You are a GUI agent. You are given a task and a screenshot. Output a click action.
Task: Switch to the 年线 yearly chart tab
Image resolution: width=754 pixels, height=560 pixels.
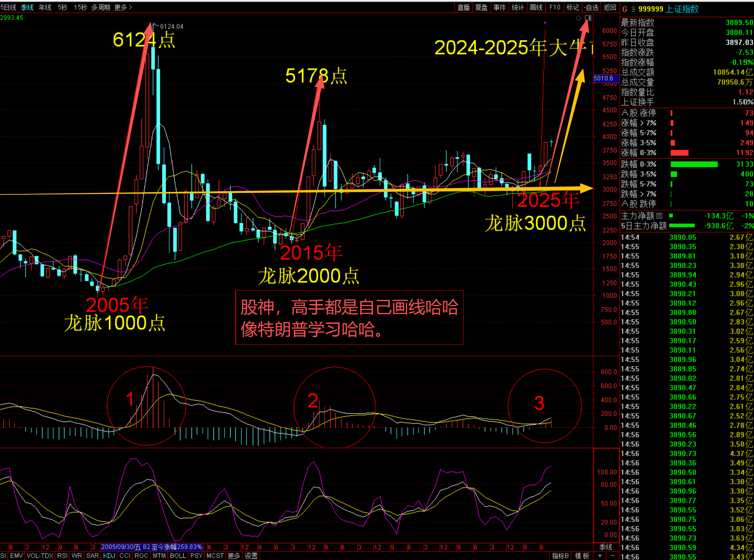[x=45, y=7]
